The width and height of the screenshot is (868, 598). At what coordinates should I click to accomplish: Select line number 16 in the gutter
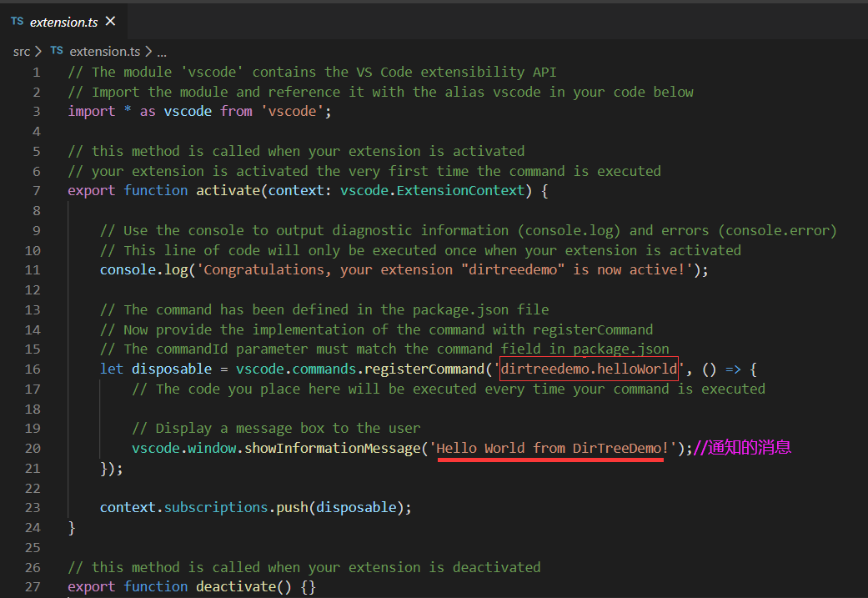point(33,369)
